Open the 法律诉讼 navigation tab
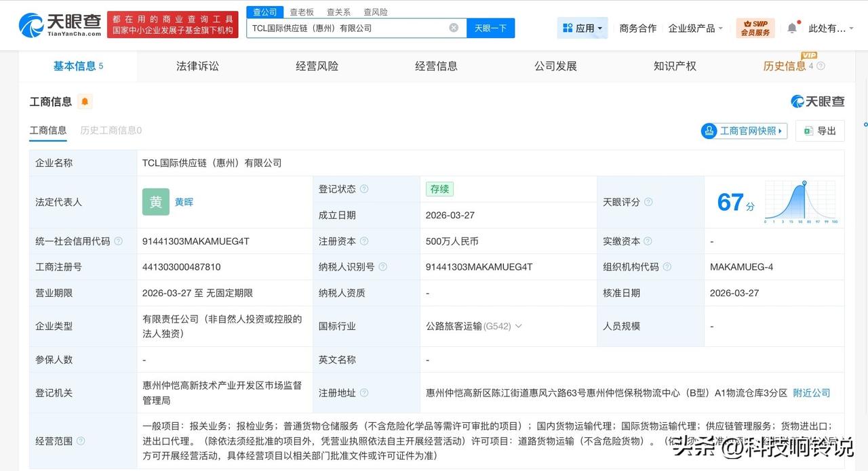The height and width of the screenshot is (471, 868). [197, 66]
